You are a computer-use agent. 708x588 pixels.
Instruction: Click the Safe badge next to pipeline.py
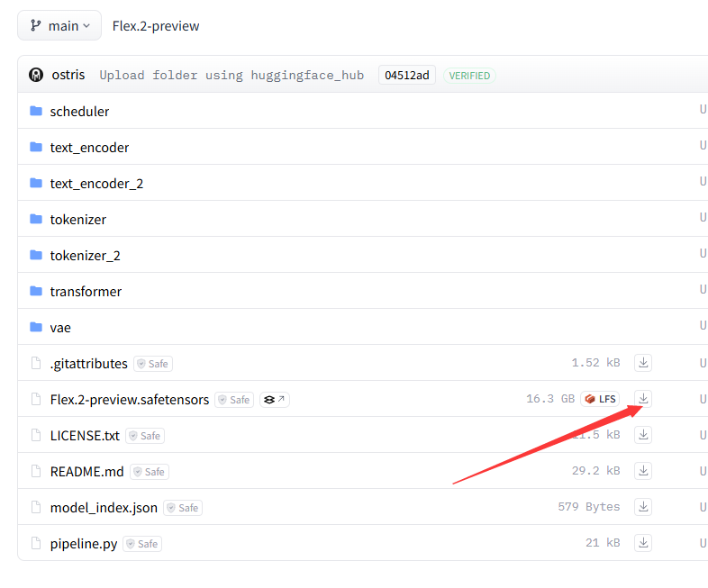(x=142, y=544)
